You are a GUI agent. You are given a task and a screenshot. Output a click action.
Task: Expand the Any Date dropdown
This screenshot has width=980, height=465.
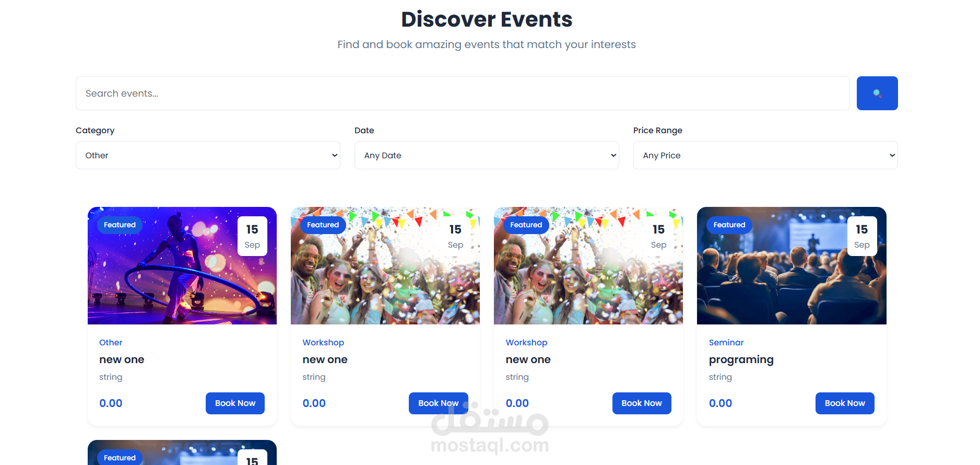click(487, 155)
